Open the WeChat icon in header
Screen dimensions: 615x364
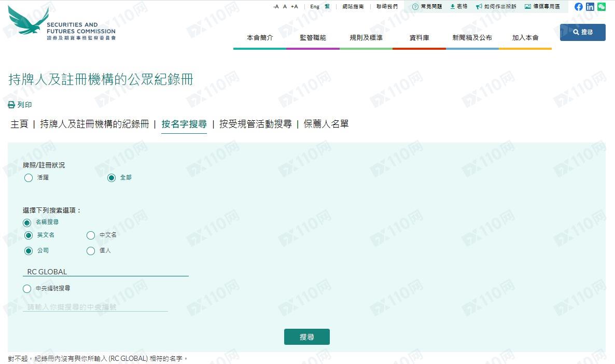pos(602,7)
